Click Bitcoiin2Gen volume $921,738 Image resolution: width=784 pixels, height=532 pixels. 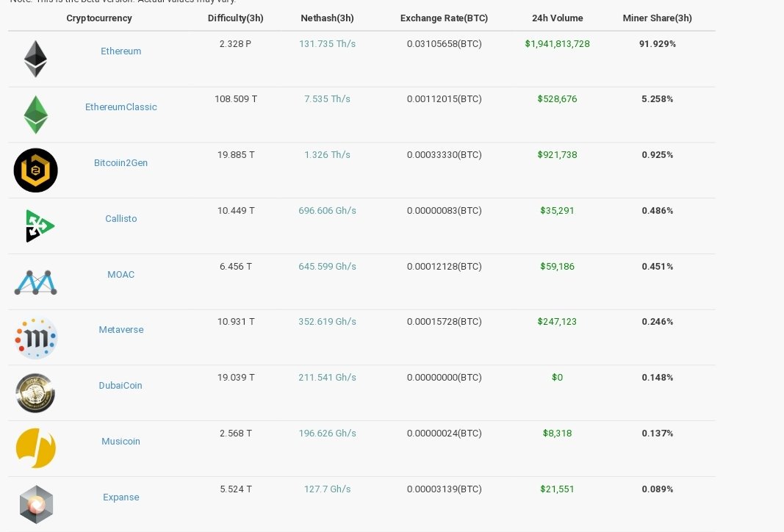558,155
